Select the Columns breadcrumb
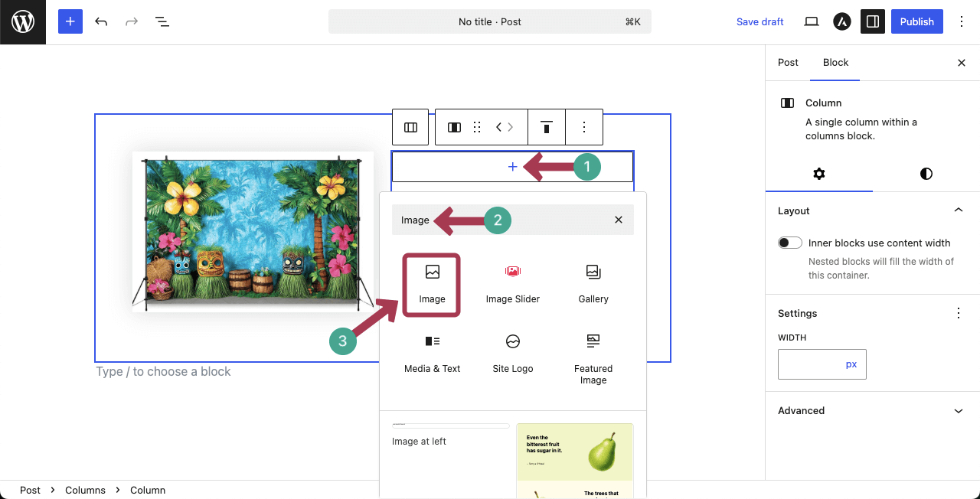The width and height of the screenshot is (980, 499). pyautogui.click(x=85, y=490)
